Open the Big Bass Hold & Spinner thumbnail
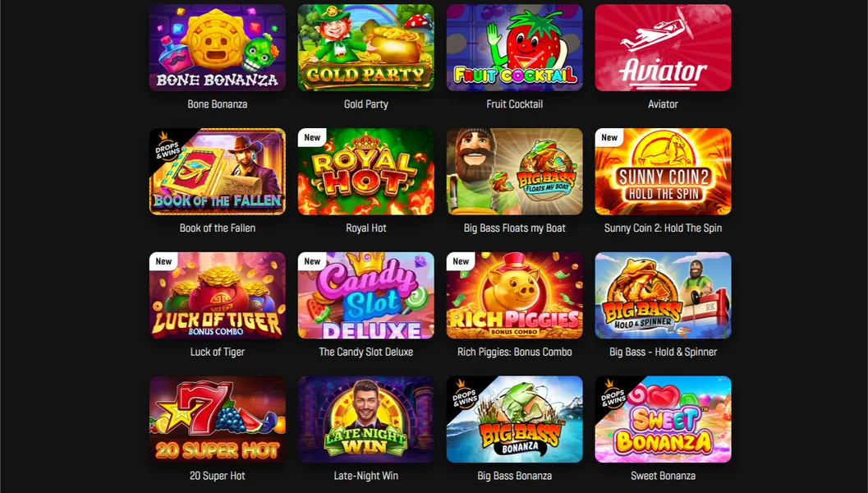Image resolution: width=868 pixels, height=493 pixels. (663, 295)
